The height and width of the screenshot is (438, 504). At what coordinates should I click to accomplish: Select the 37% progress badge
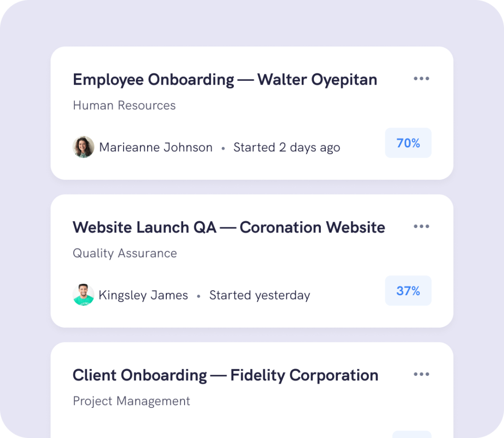[408, 291]
